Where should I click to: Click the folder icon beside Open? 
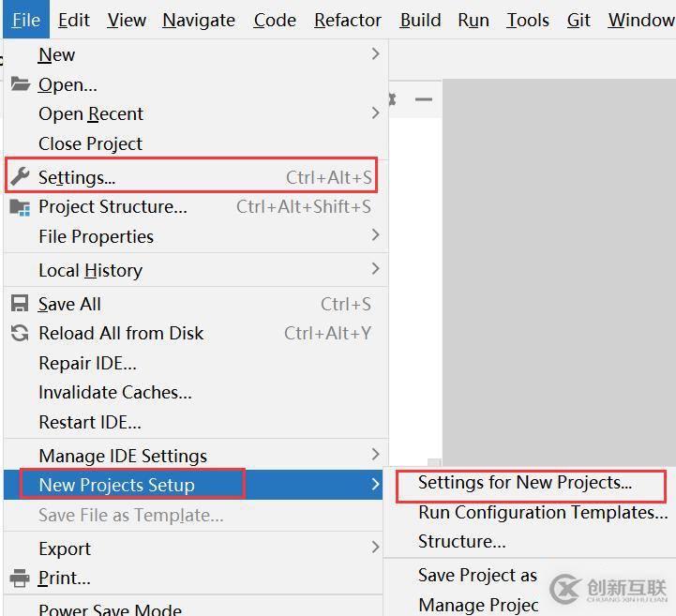(x=20, y=84)
